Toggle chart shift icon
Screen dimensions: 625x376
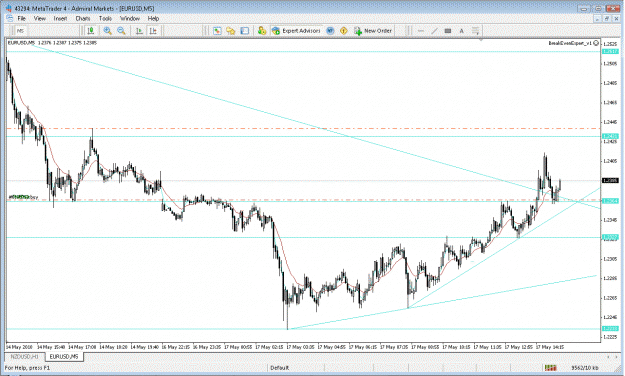[153, 31]
